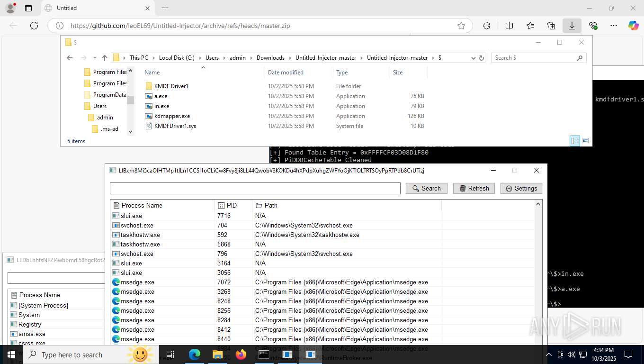Open Edge favorites list icon
This screenshot has height=364, width=644.
click(530, 26)
